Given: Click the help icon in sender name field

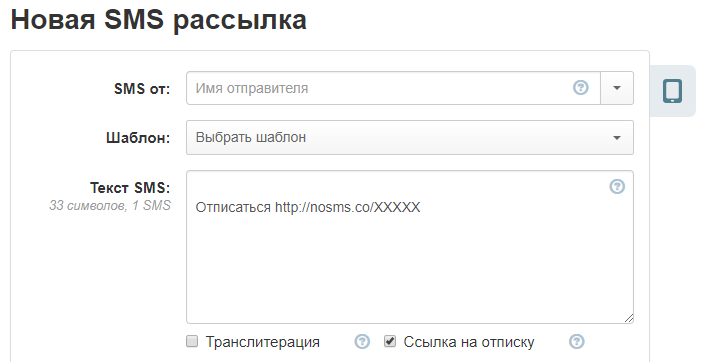Looking at the screenshot, I should [x=580, y=87].
